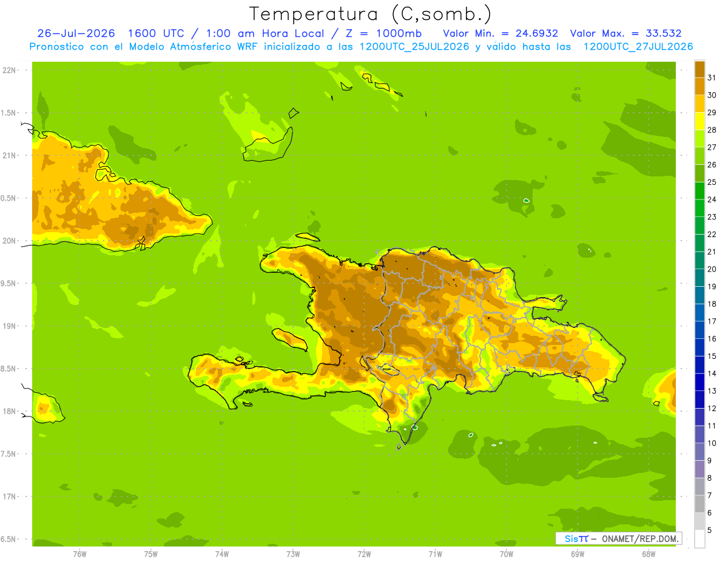Pick the lime swatch between 27 and 28

[x=699, y=138]
